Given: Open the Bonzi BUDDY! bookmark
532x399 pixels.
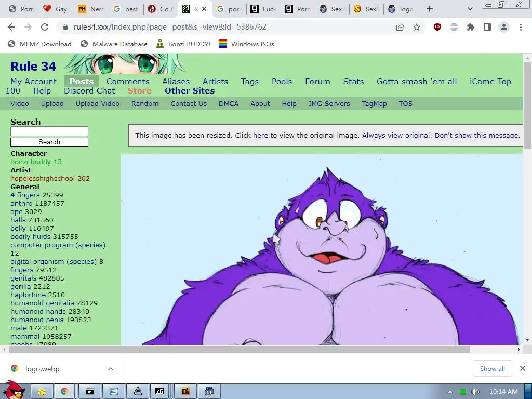Looking at the screenshot, I should (x=183, y=44).
